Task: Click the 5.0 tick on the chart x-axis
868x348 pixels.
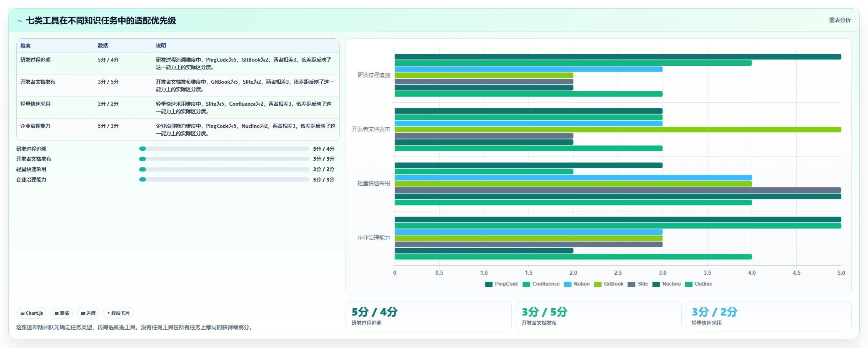Action: point(841,273)
